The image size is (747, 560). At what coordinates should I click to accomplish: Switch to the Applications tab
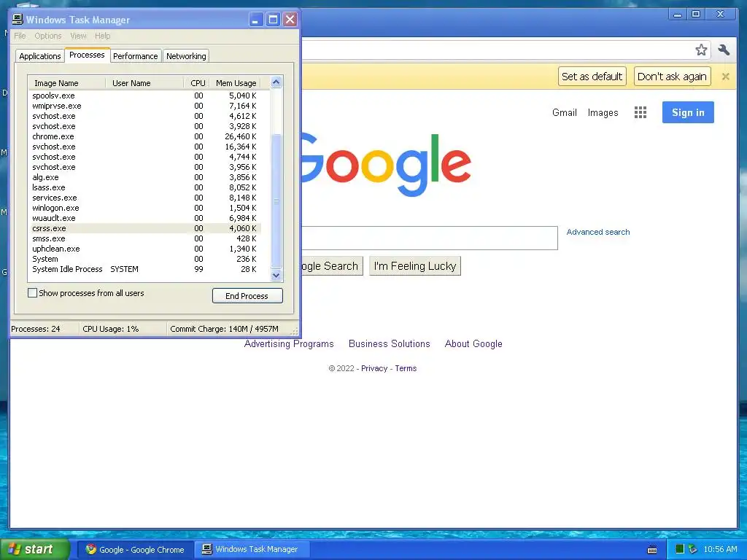[x=40, y=55]
